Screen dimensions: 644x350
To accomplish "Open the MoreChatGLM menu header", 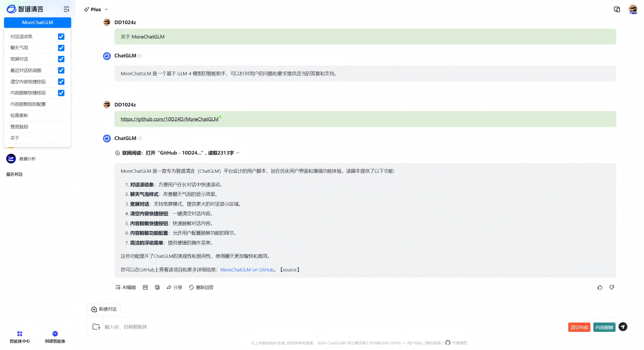I will click(38, 23).
